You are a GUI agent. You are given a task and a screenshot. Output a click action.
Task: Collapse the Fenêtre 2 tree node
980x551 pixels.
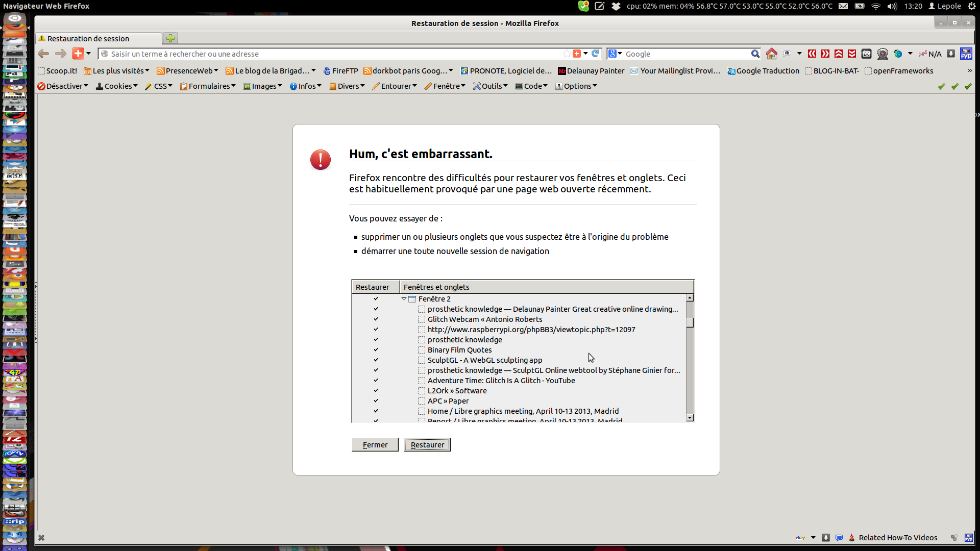point(404,299)
